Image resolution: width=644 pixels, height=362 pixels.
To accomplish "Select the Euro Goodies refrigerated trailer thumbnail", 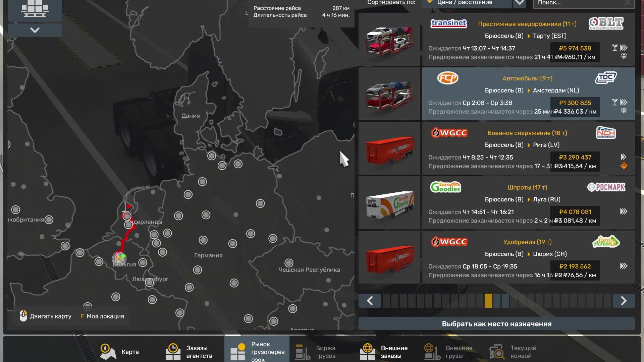I will (x=389, y=203).
